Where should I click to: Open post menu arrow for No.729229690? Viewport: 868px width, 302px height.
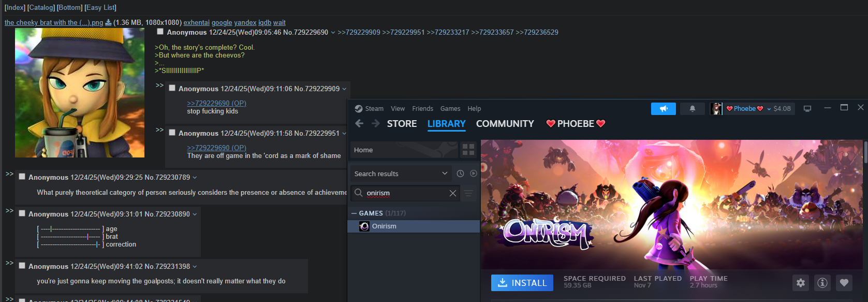click(x=333, y=33)
